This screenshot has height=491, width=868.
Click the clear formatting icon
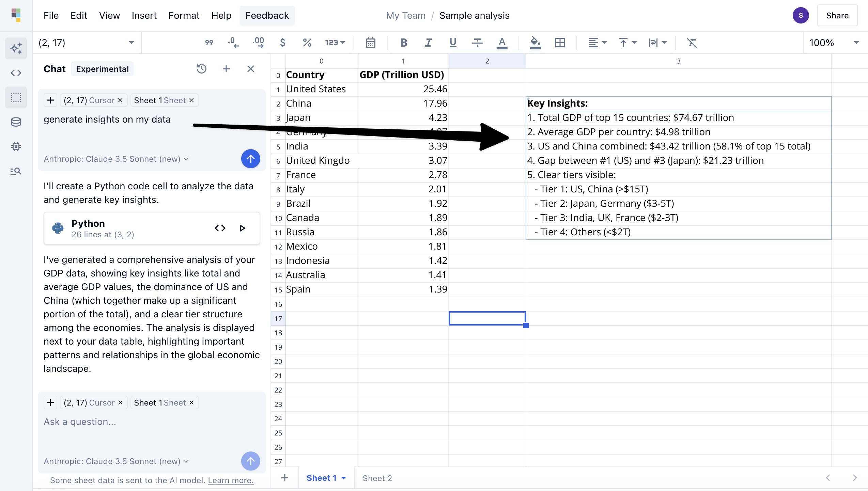692,43
